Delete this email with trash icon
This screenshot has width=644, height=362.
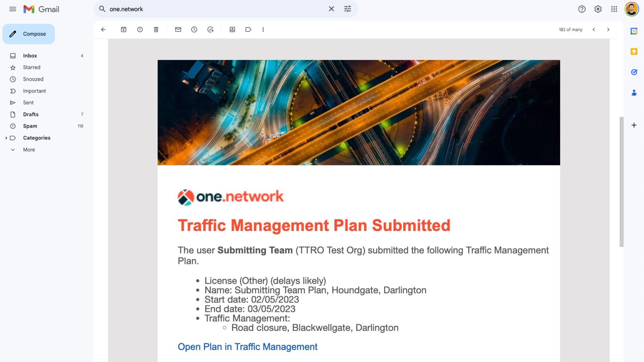coord(156,30)
